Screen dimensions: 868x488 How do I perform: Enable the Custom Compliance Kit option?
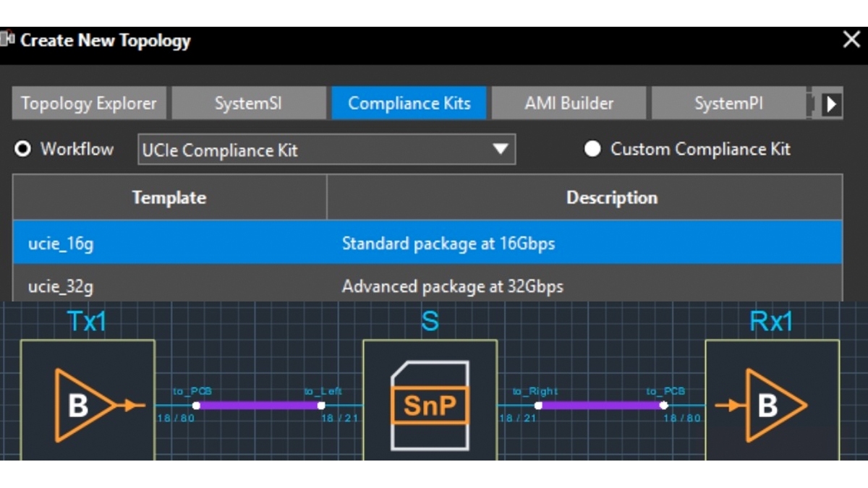click(x=592, y=150)
